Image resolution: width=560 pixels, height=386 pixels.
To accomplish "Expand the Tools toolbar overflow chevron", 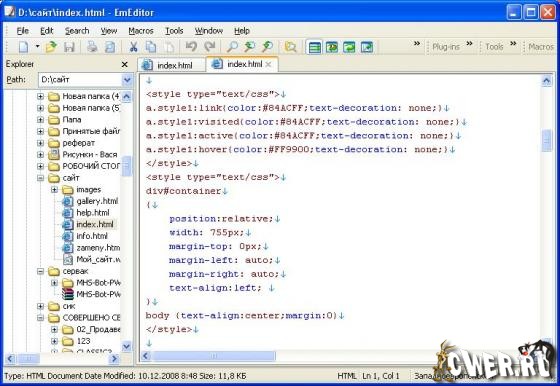I will pyautogui.click(x=513, y=44).
